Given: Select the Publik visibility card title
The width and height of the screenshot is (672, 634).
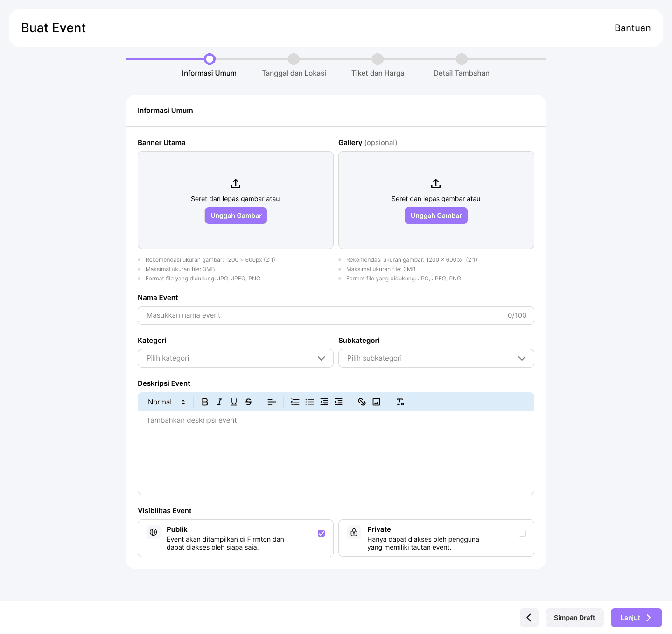Looking at the screenshot, I should coord(177,529).
